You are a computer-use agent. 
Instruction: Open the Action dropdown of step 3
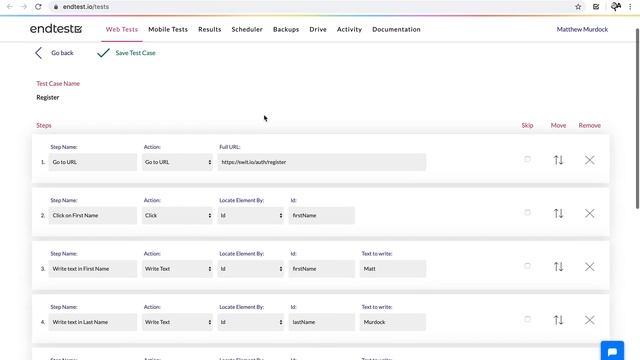(x=177, y=269)
